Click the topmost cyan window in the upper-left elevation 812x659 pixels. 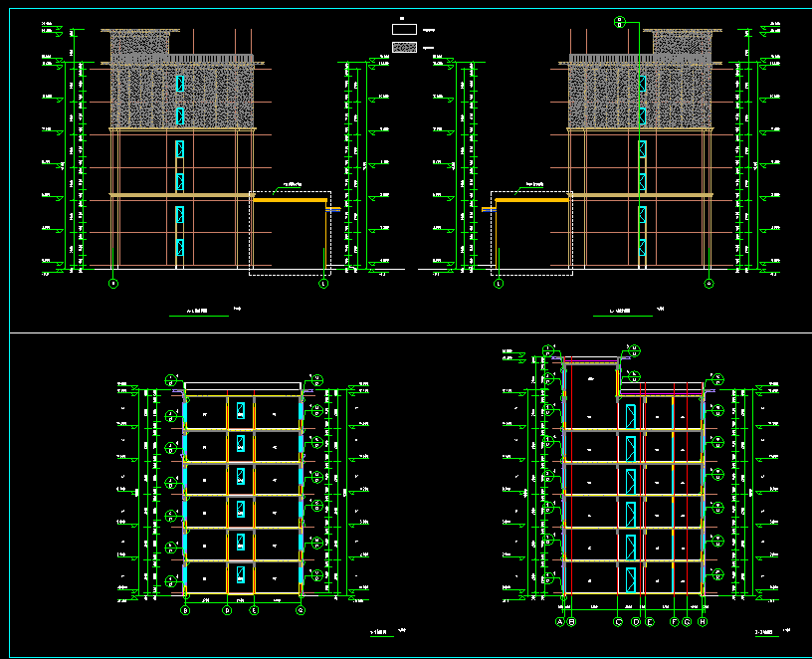click(180, 84)
